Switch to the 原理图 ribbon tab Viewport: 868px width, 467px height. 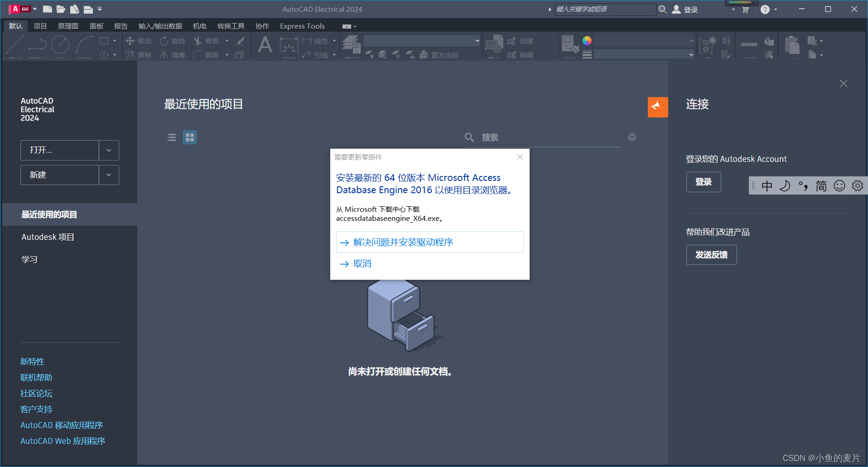point(68,26)
